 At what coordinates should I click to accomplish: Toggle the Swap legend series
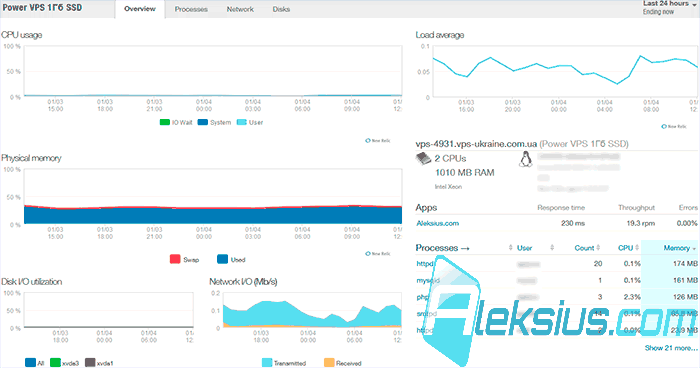pos(184,259)
